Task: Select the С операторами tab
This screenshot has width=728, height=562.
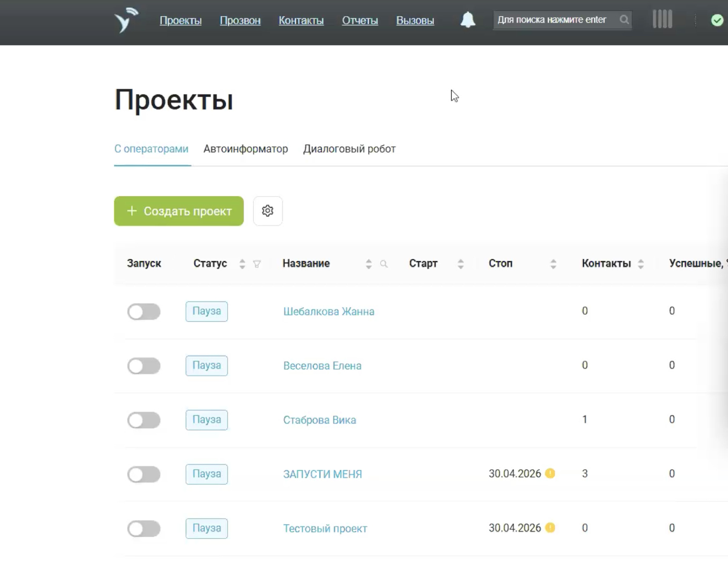Action: tap(152, 149)
